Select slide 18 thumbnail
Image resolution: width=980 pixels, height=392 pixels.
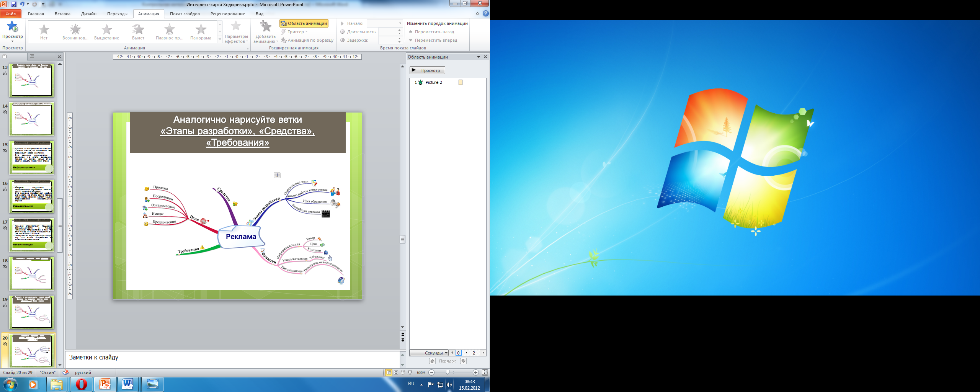click(x=32, y=273)
